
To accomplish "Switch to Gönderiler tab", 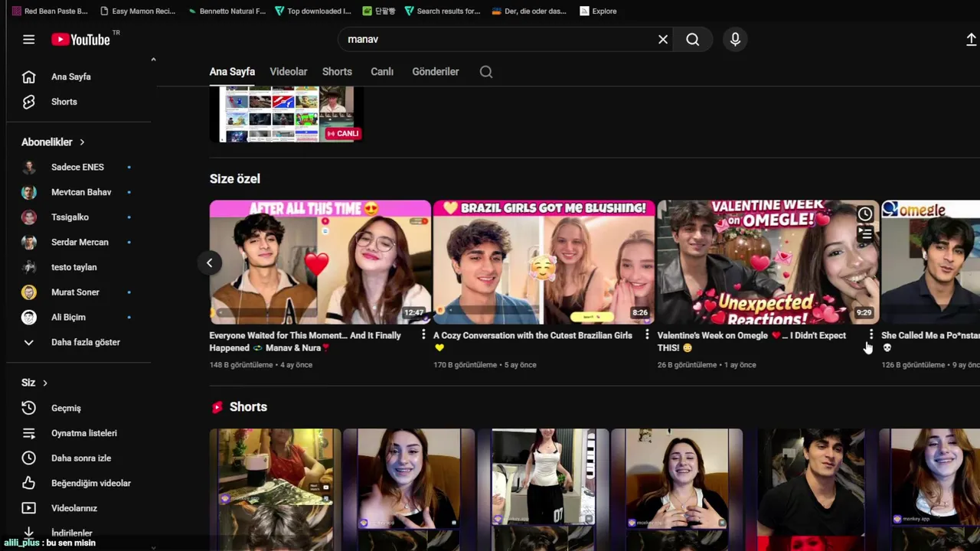I will point(436,71).
